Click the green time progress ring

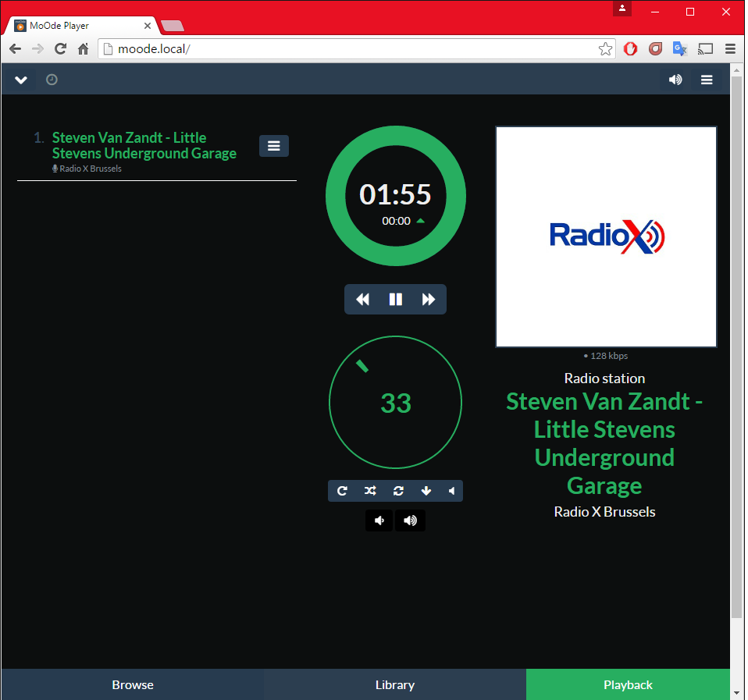[395, 136]
